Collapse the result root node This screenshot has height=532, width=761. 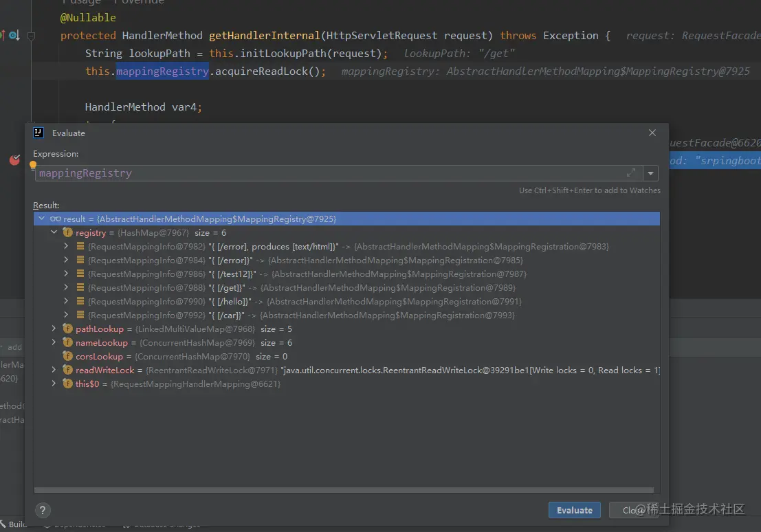tap(42, 219)
